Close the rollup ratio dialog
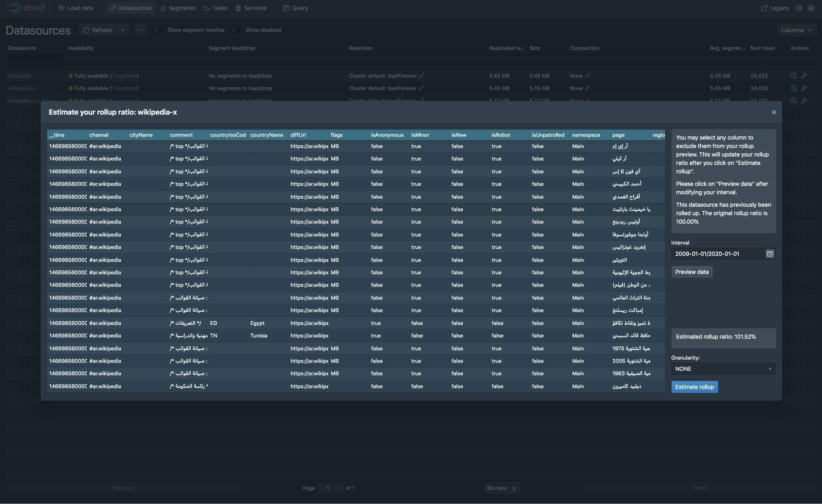The height and width of the screenshot is (504, 822). [774, 112]
